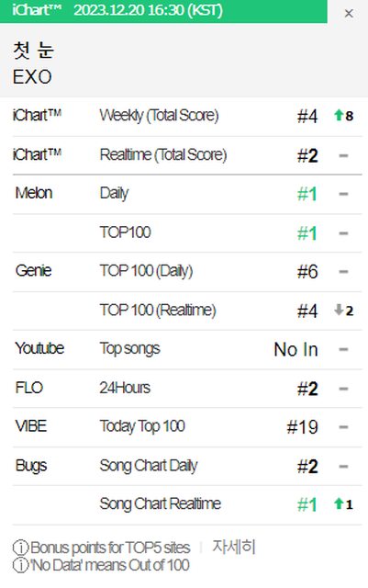368x588 pixels.
Task: Click the Melon Daily #1 rank
Action: coord(307,194)
